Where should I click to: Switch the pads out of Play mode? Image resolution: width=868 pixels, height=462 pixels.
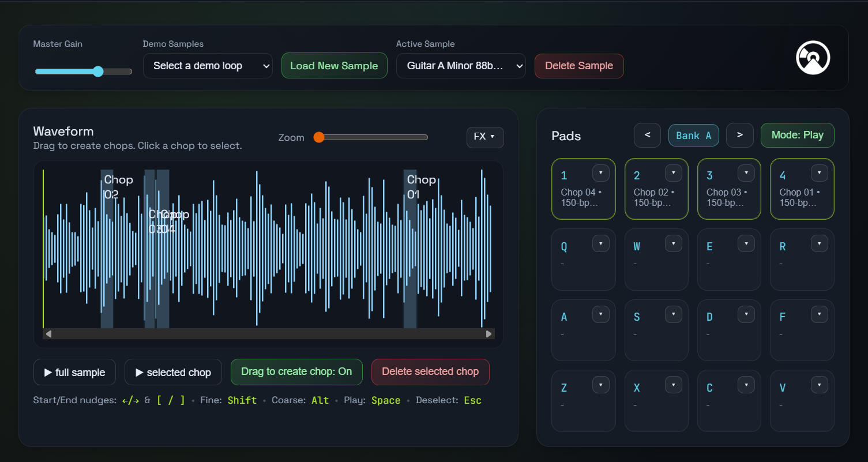coord(798,135)
